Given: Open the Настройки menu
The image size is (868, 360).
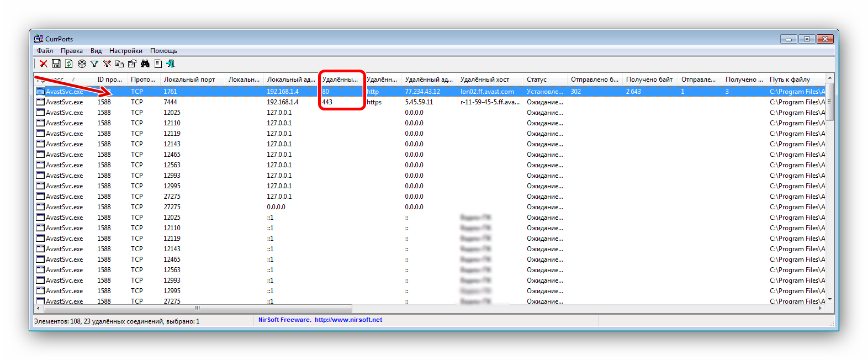Looking at the screenshot, I should (x=126, y=51).
